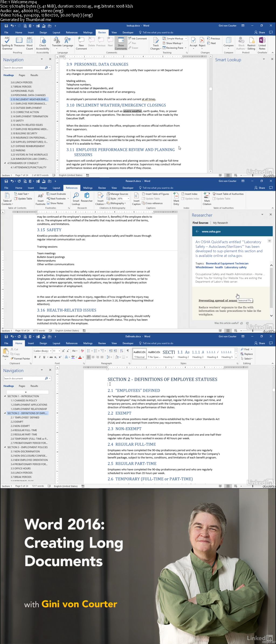Click 2.4 REGULAR FULL-TIME in DaBreaks.docx Navigation
This screenshot has height=644, width=276.
tap(24, 430)
